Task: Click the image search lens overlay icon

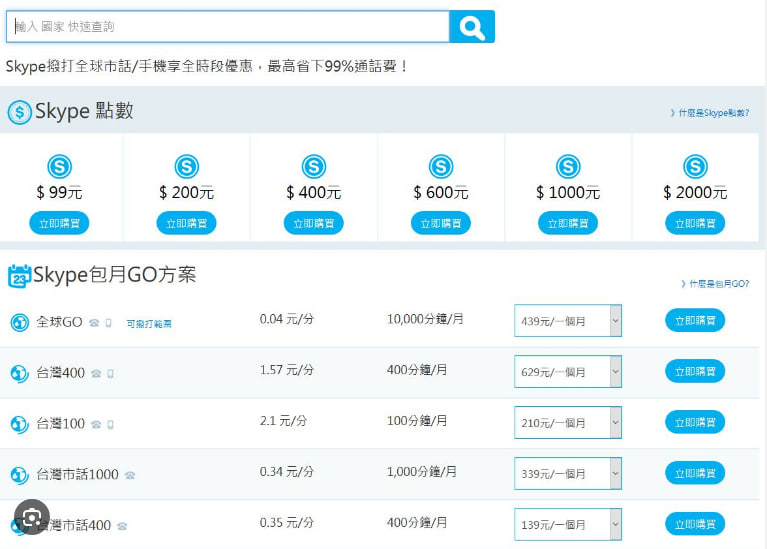Action: point(32,517)
